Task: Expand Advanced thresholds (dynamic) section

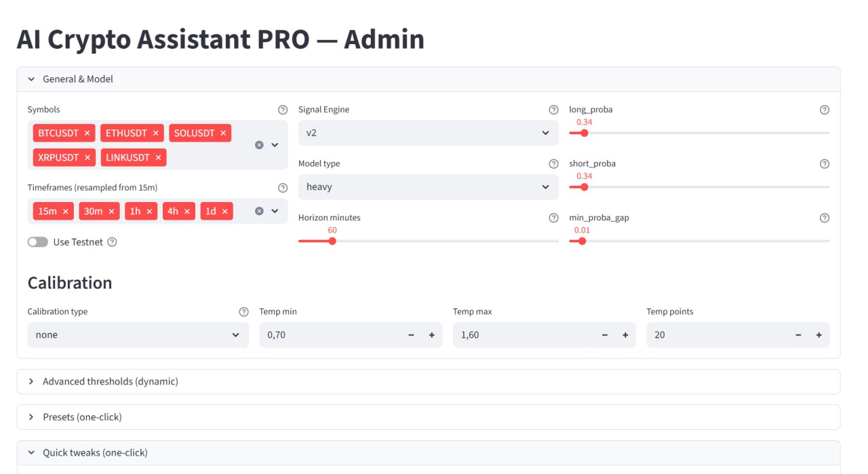Action: (x=429, y=382)
